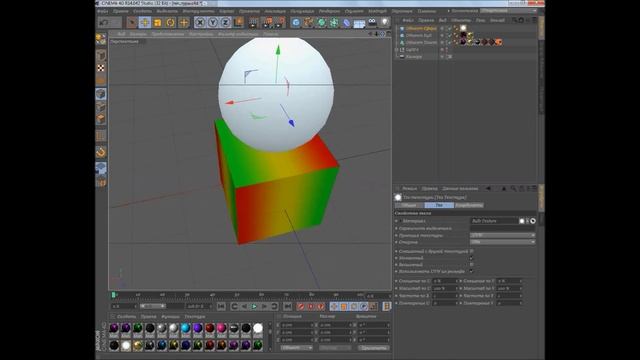Image resolution: width=640 pixels, height=360 pixels.
Task: Toggle the Autokeying button
Action: point(311,306)
